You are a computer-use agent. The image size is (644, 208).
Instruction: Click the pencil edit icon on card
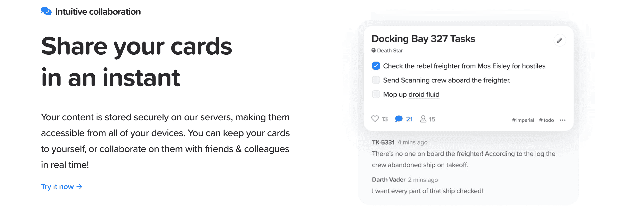[x=560, y=40]
